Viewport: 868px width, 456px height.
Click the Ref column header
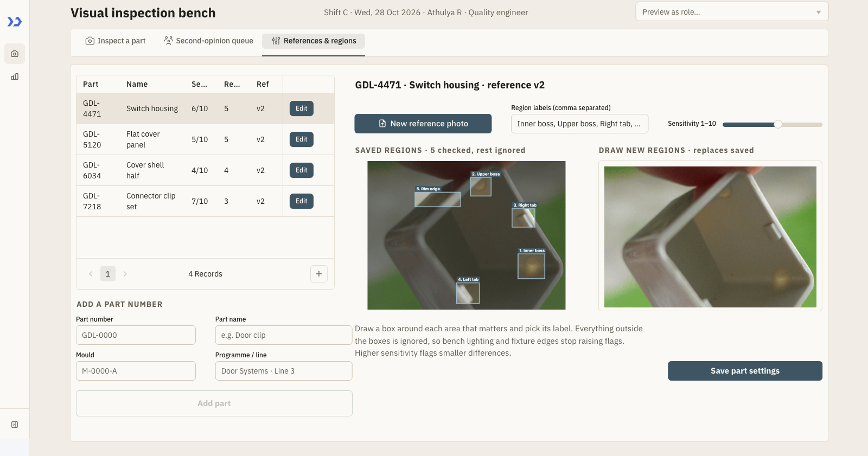point(263,84)
